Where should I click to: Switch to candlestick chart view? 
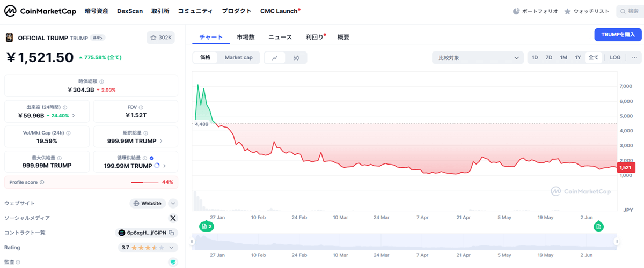pos(296,57)
